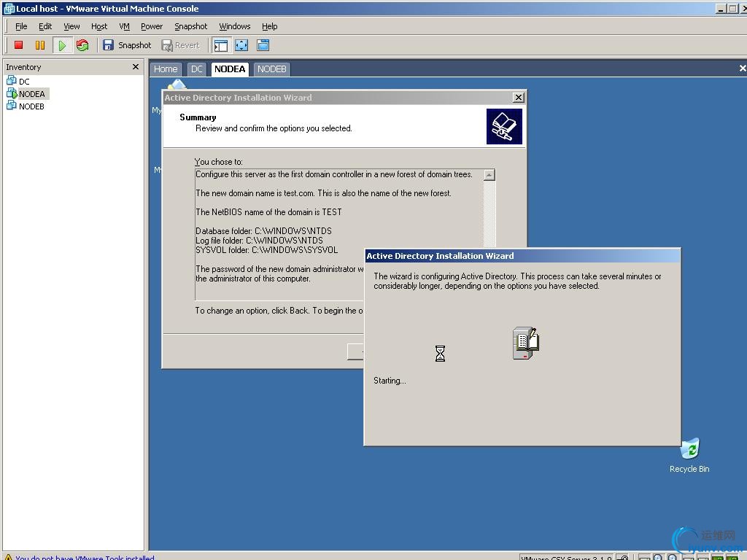Image resolution: width=747 pixels, height=560 pixels.
Task: Open the File menu
Action: 21,26
